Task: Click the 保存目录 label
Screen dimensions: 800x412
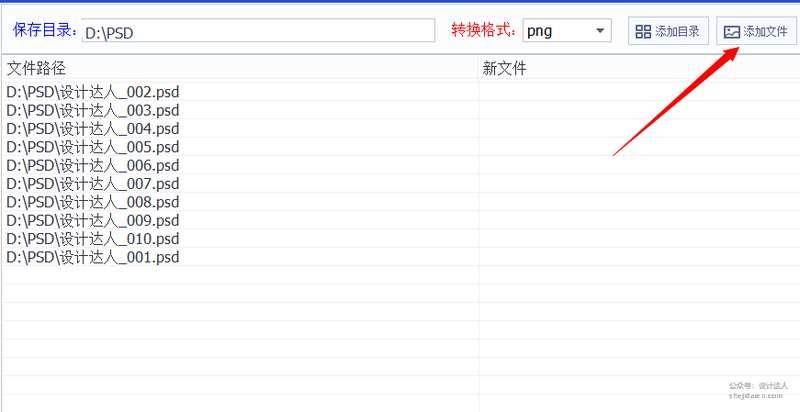Action: 44,31
